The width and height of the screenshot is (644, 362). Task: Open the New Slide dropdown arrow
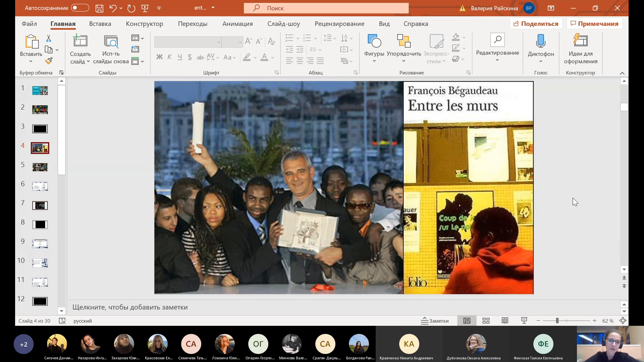(88, 62)
